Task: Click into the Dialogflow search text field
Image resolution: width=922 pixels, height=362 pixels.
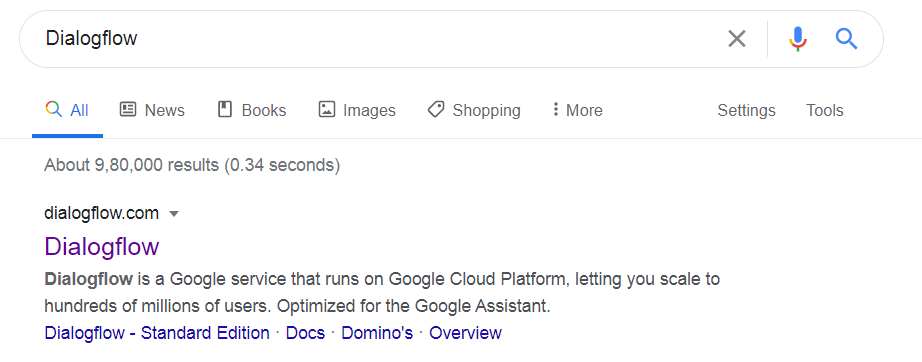Action: (376, 39)
